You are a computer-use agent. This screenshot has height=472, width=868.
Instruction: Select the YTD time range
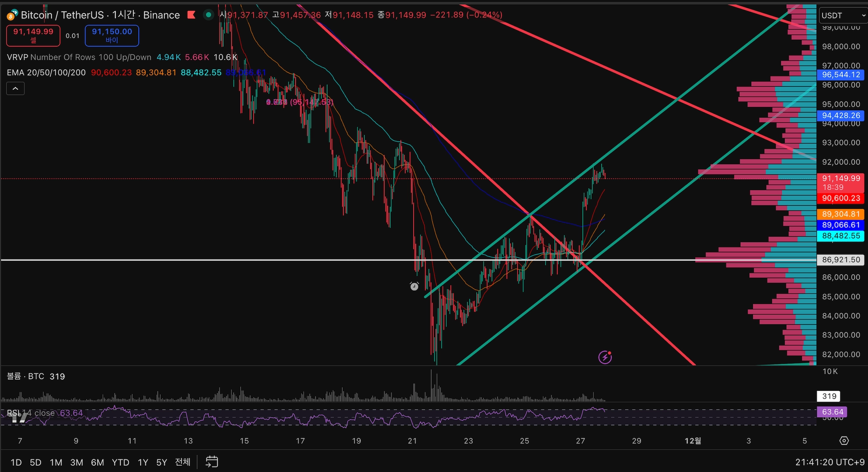120,462
